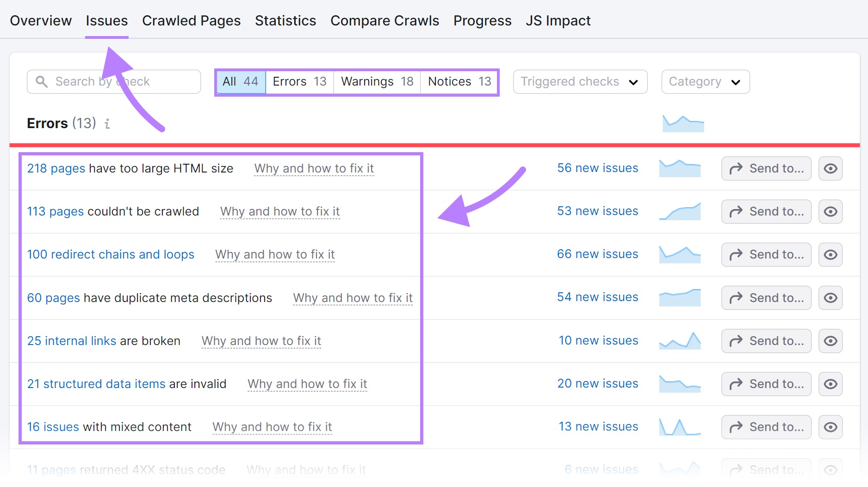The width and height of the screenshot is (868, 487).
Task: Click the magnifier icon in the search field
Action: [x=42, y=81]
